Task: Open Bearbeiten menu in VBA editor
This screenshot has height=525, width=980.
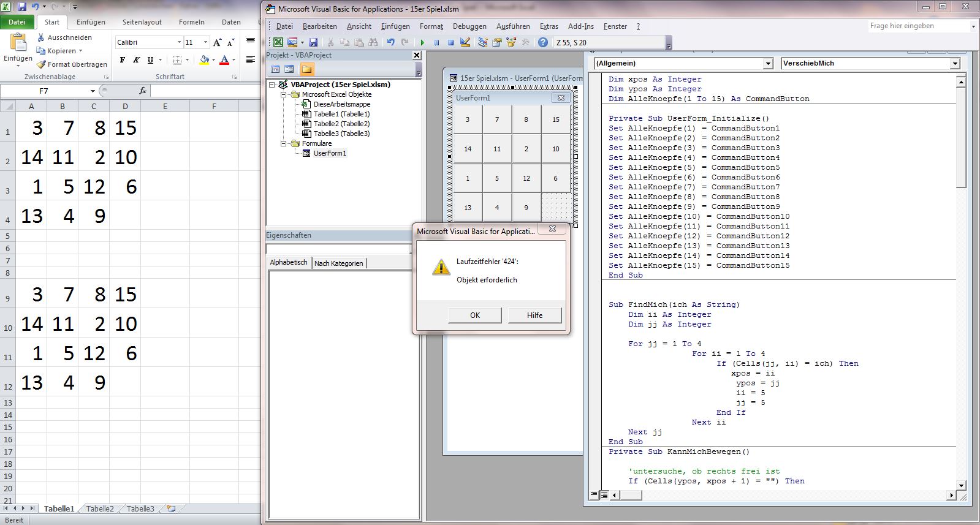Action: click(x=320, y=26)
